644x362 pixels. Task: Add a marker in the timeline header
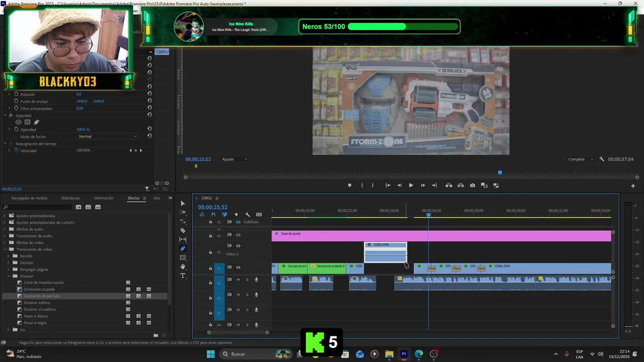[236, 215]
